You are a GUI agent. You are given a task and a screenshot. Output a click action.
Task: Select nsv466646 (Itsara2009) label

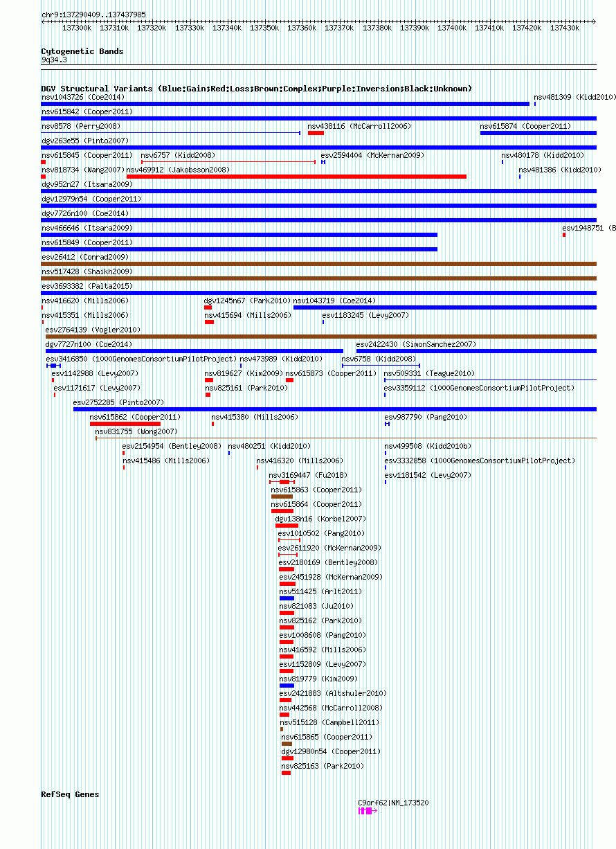(87, 228)
